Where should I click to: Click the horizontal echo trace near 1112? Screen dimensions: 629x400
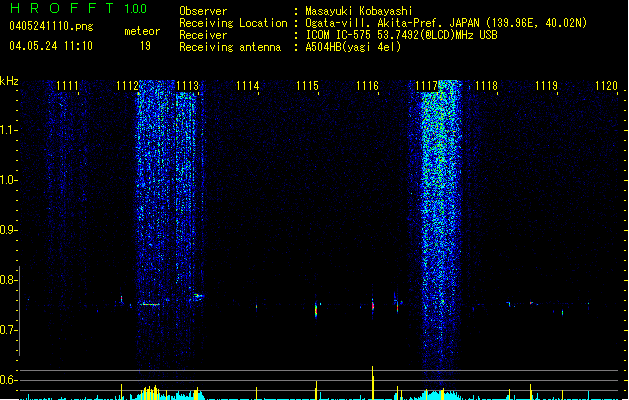(150, 305)
